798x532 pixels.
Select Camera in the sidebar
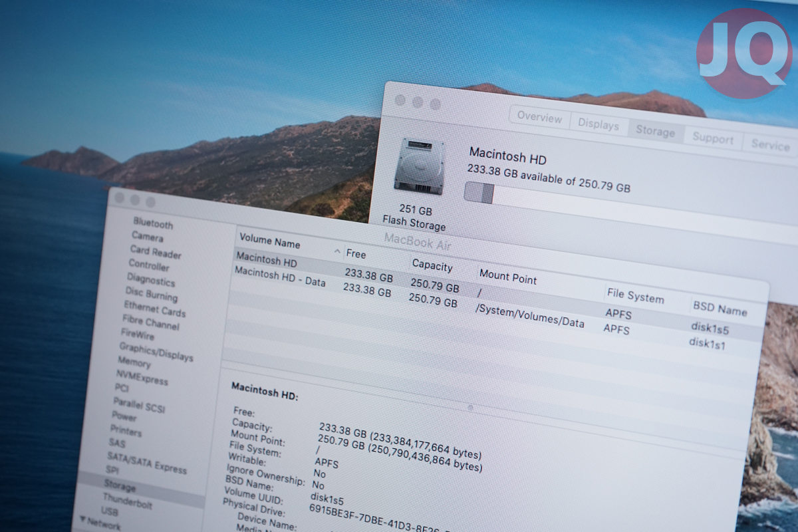coord(147,237)
